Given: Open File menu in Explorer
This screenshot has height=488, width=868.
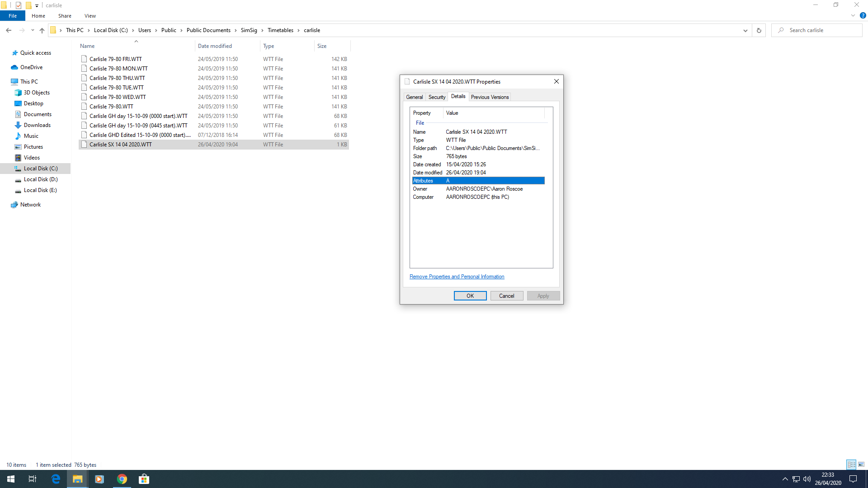Looking at the screenshot, I should [x=13, y=16].
